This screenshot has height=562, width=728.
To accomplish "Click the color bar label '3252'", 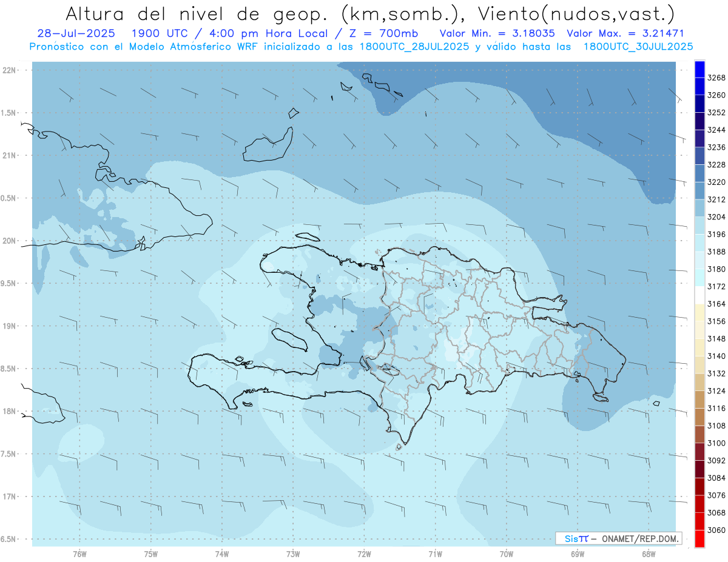I will tap(716, 113).
